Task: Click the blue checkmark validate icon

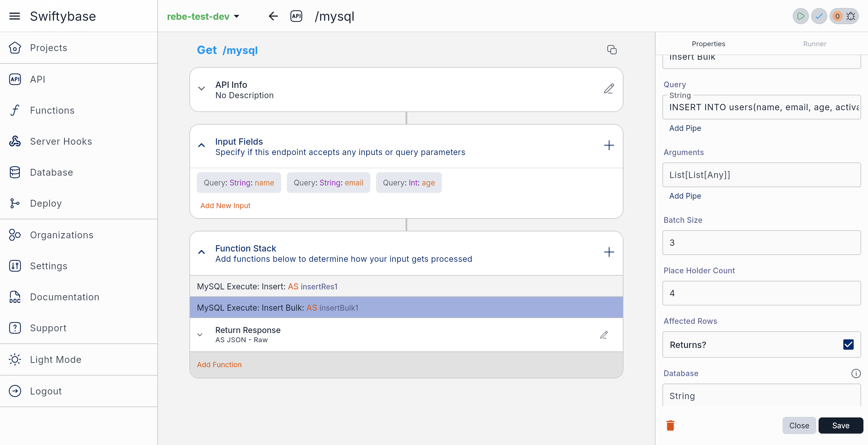Action: tap(819, 16)
